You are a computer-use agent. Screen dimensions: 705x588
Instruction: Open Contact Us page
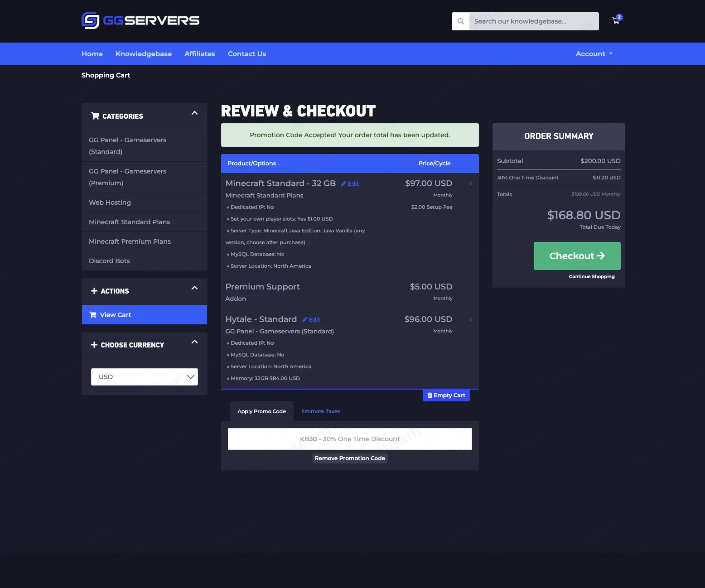[247, 54]
